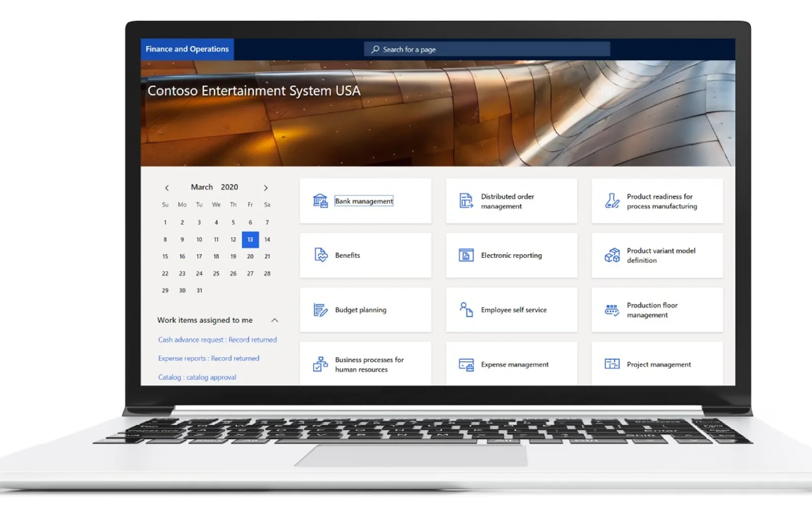Open the Benefits tile label
The width and height of the screenshot is (812, 508).
pyautogui.click(x=348, y=255)
